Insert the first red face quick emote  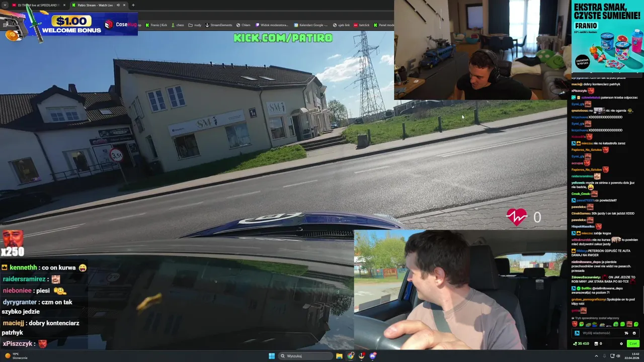tap(575, 324)
